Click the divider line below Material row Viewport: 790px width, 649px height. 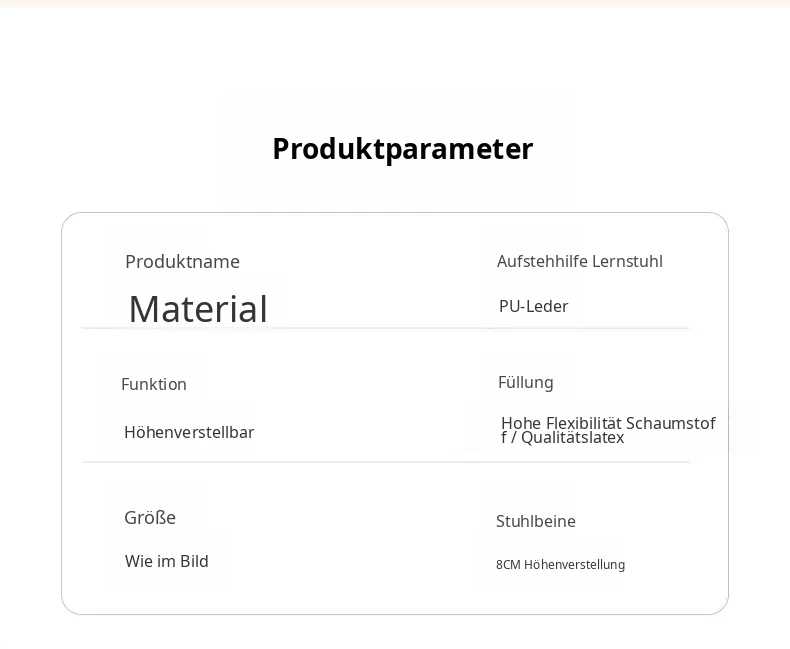point(385,328)
